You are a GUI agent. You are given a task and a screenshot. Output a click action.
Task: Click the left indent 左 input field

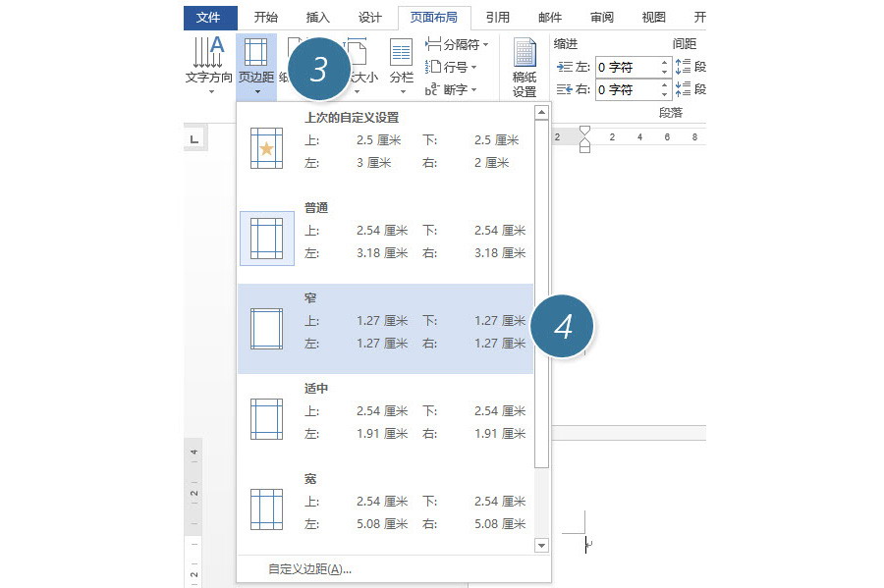pyautogui.click(x=628, y=67)
